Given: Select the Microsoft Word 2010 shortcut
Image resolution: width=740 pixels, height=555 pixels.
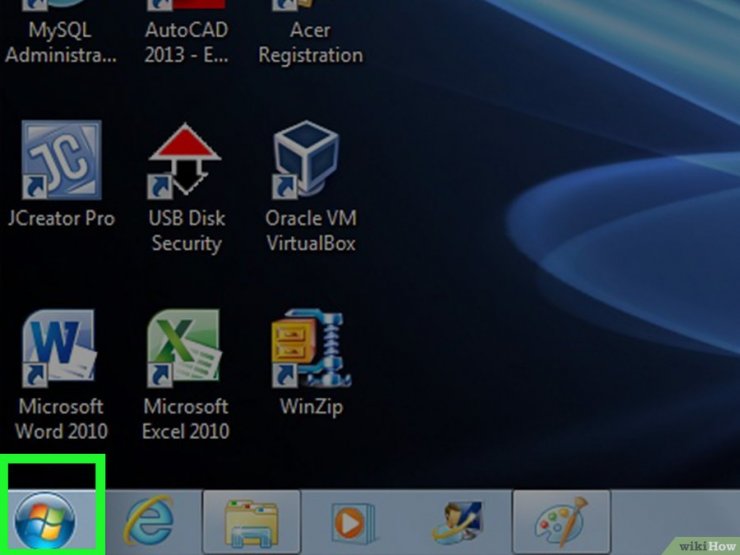Looking at the screenshot, I should (x=59, y=348).
